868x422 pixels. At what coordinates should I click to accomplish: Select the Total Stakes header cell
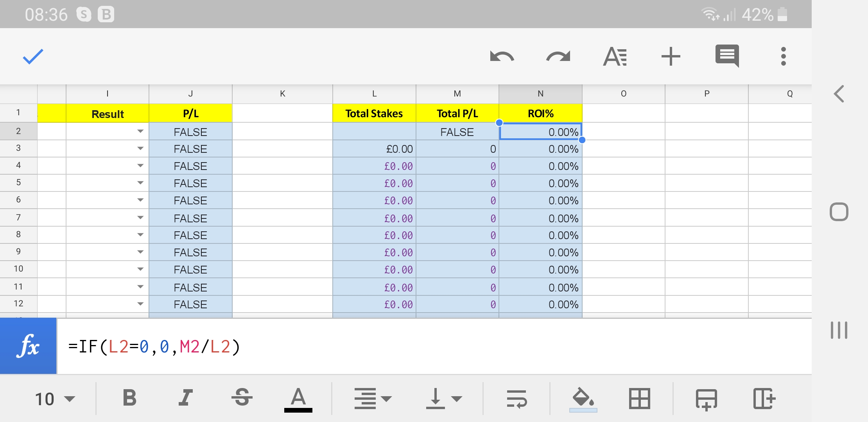[374, 113]
